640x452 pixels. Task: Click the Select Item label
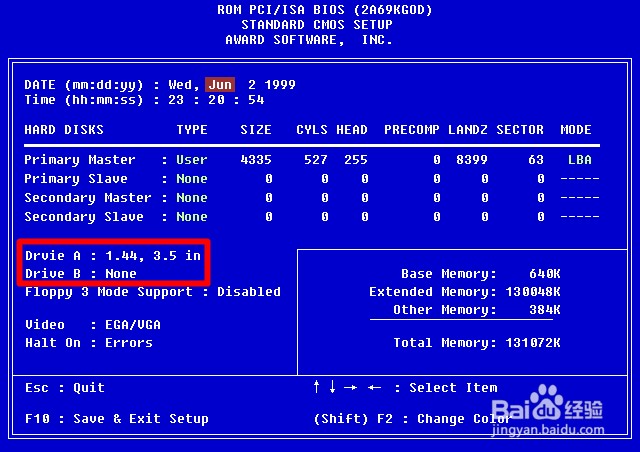(453, 387)
